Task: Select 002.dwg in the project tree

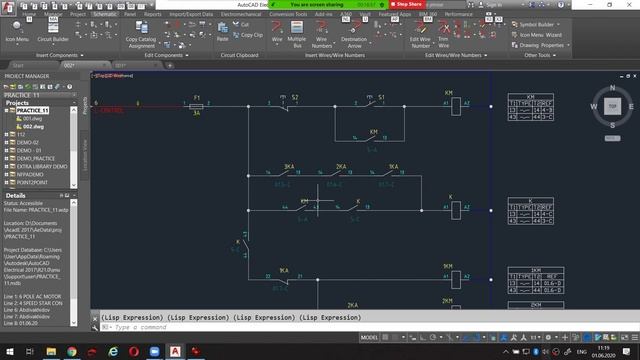Action: (33, 127)
